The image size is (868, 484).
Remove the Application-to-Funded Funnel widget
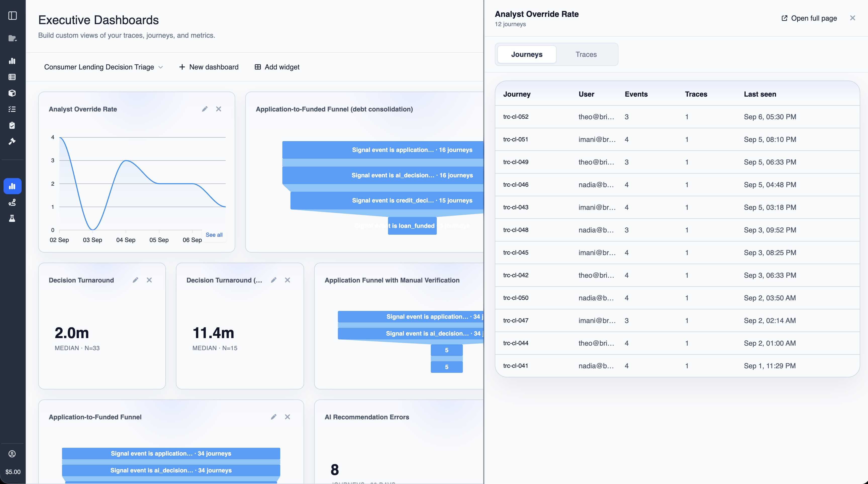(x=287, y=417)
